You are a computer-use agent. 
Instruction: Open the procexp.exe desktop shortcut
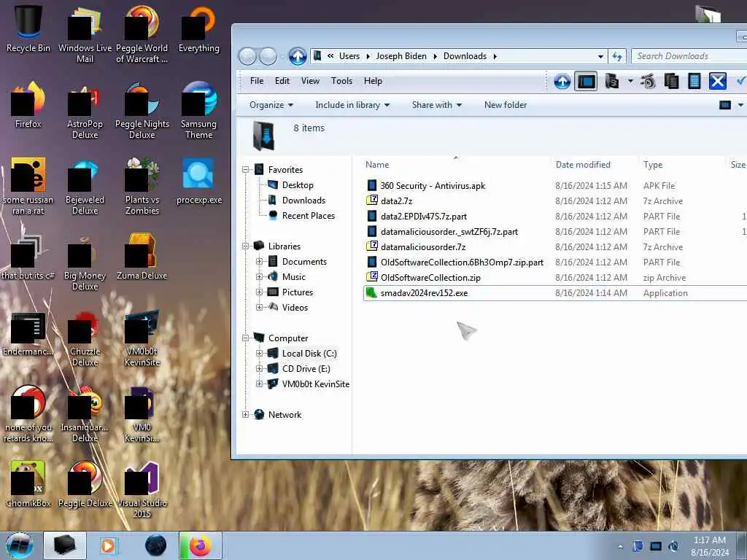point(198,181)
